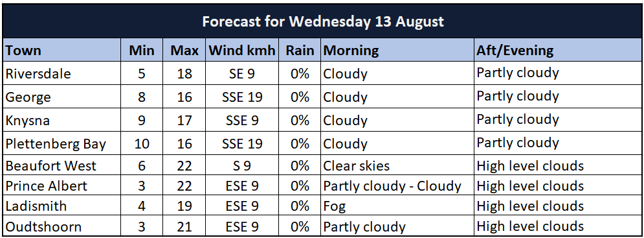
Task: Select the Town column header
Action: [x=61, y=50]
